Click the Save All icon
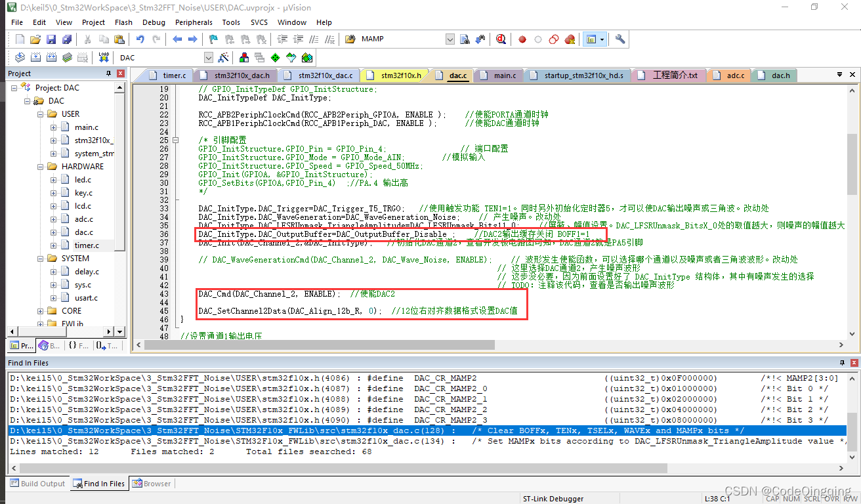This screenshot has height=504, width=861. click(x=67, y=39)
